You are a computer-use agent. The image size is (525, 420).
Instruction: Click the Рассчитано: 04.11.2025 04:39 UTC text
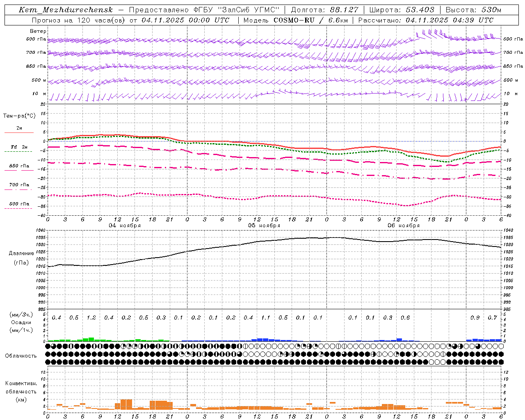tap(426, 20)
